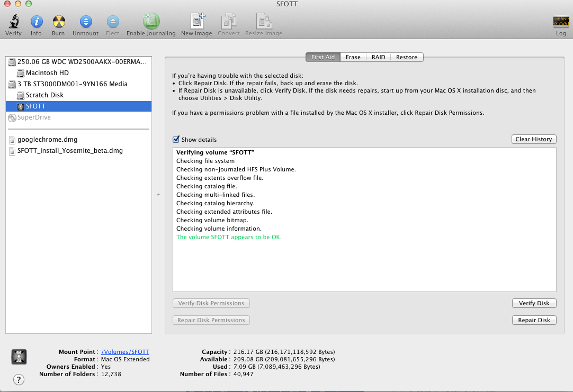Image resolution: width=573 pixels, height=392 pixels.
Task: Click the Verify microscope icon
Action: [x=14, y=22]
